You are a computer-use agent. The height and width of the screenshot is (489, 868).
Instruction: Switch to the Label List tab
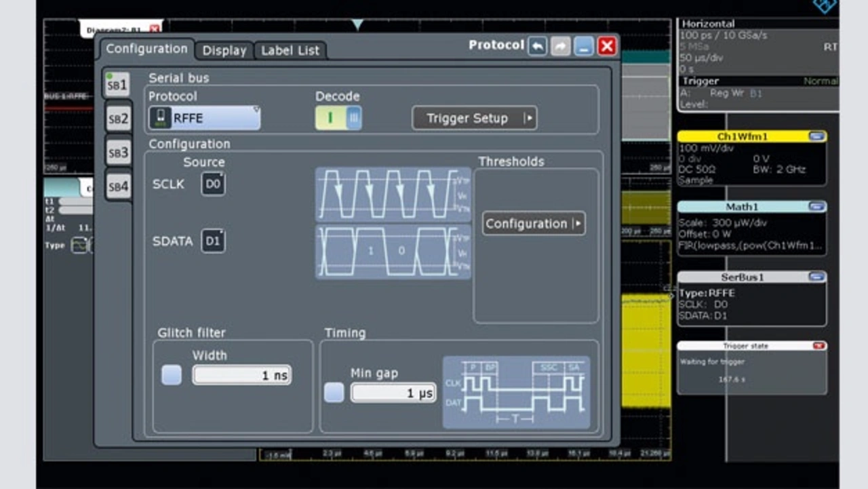(290, 50)
